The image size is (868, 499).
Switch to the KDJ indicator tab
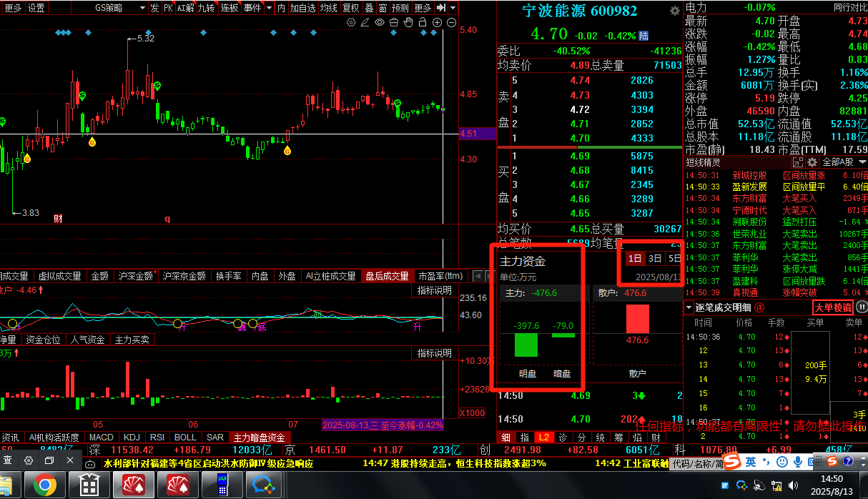coord(132,437)
